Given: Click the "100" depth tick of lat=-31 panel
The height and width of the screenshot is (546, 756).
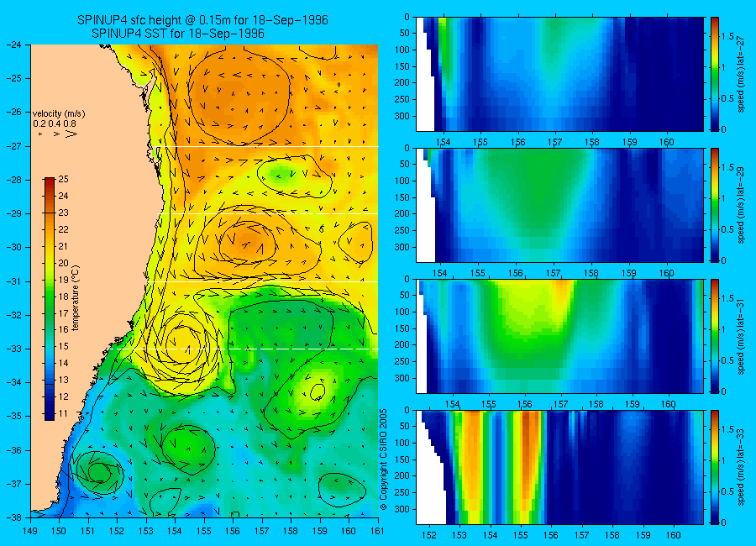Looking at the screenshot, I should 402,312.
